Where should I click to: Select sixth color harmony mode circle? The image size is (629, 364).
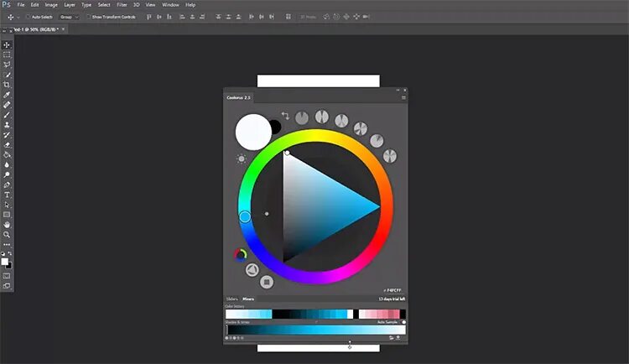point(389,156)
